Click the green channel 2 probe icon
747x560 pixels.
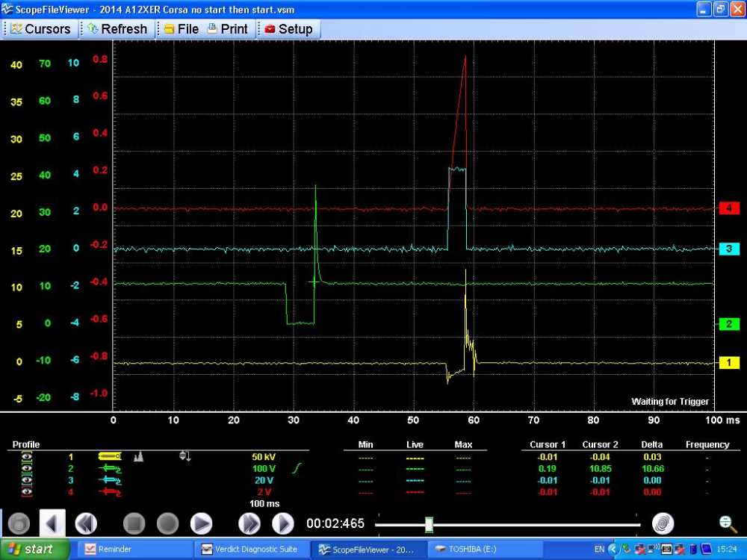point(110,468)
